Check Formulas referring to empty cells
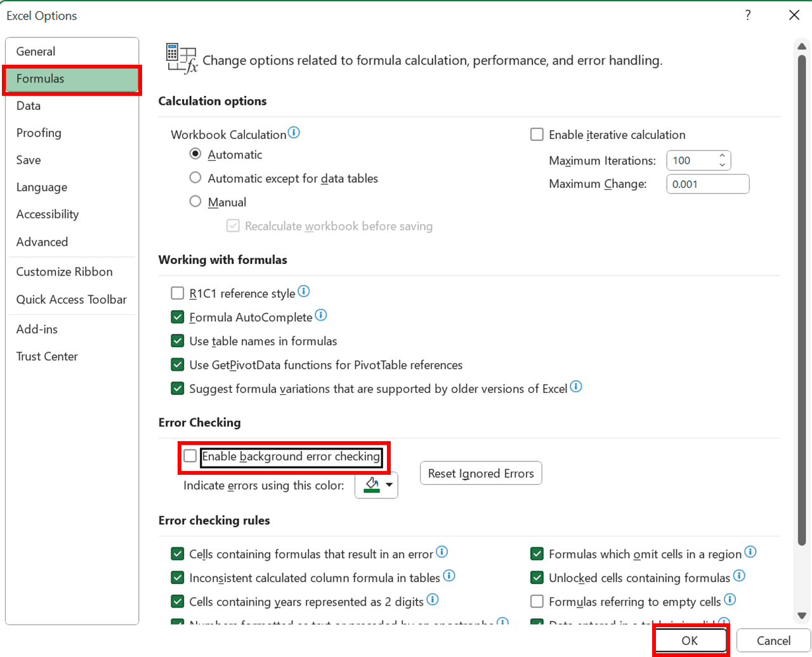812x657 pixels. (537, 601)
